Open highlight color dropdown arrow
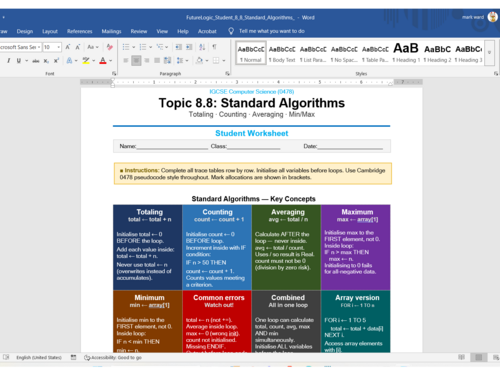Viewport: 500px width, 375px height. 94,61
